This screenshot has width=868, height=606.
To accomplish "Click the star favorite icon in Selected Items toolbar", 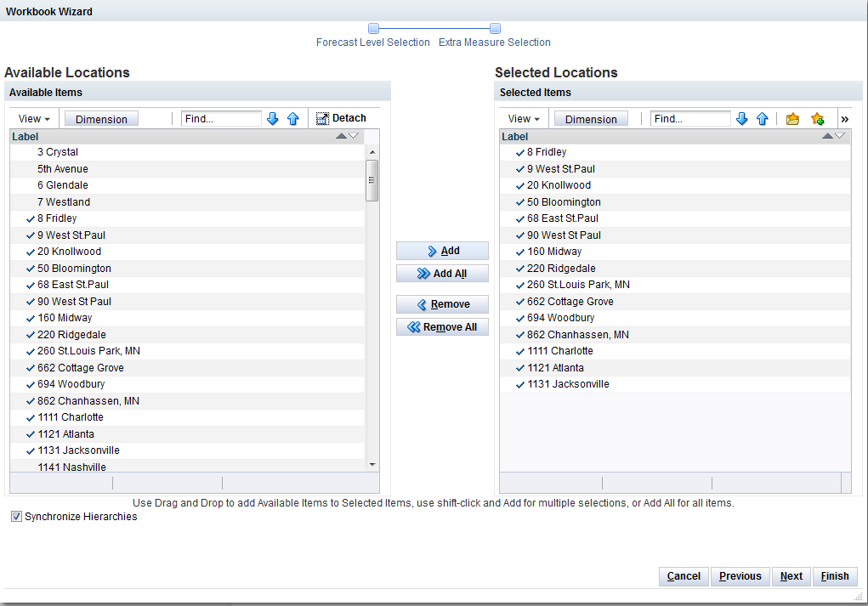I will click(x=818, y=118).
